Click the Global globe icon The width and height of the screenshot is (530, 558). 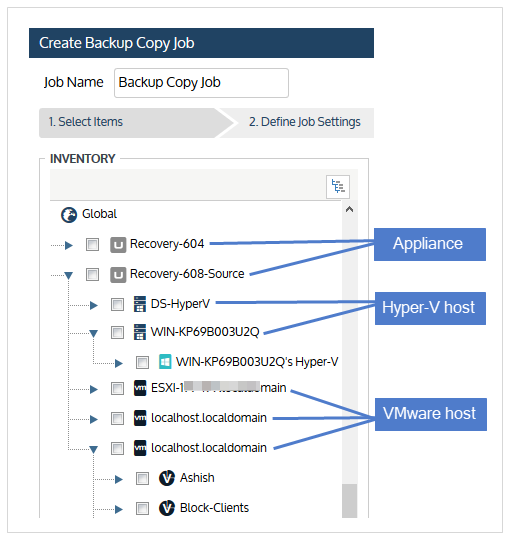click(69, 215)
